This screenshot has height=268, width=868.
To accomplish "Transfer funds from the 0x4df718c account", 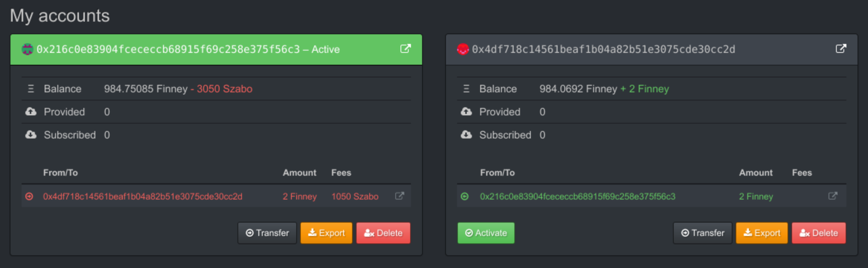I will tap(703, 233).
